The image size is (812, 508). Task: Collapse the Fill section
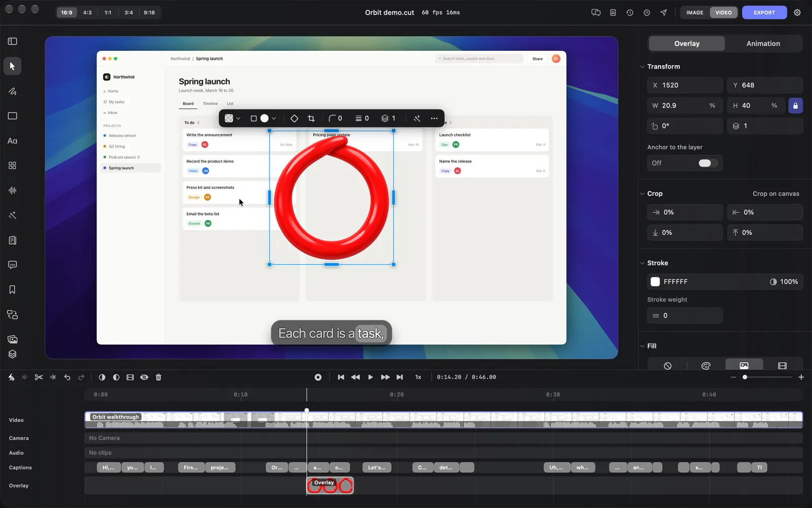(642, 346)
